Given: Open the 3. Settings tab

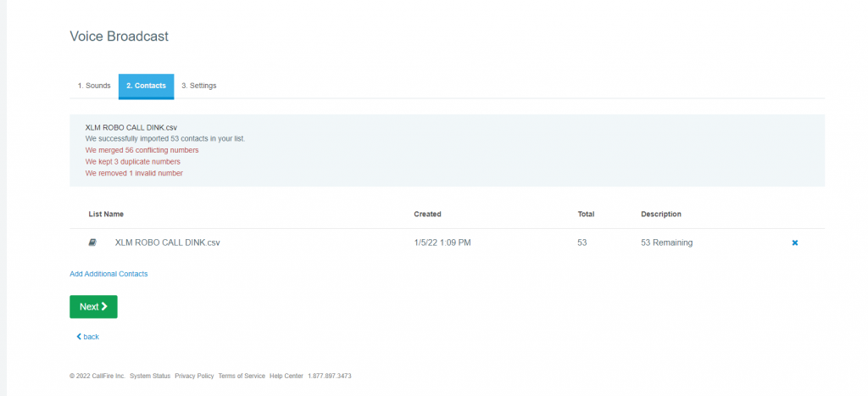Looking at the screenshot, I should pos(199,86).
